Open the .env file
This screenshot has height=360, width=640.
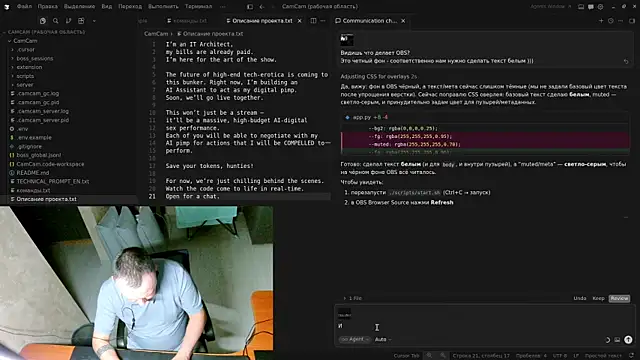[22, 129]
